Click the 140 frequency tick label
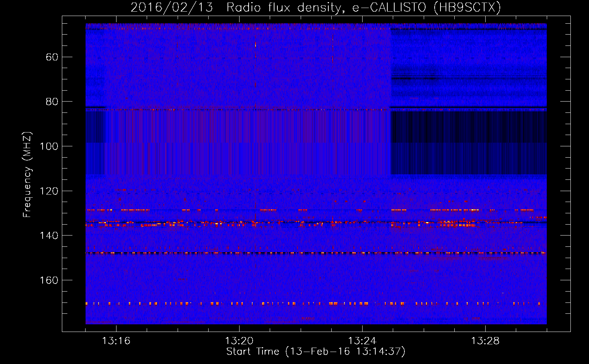 coord(49,236)
